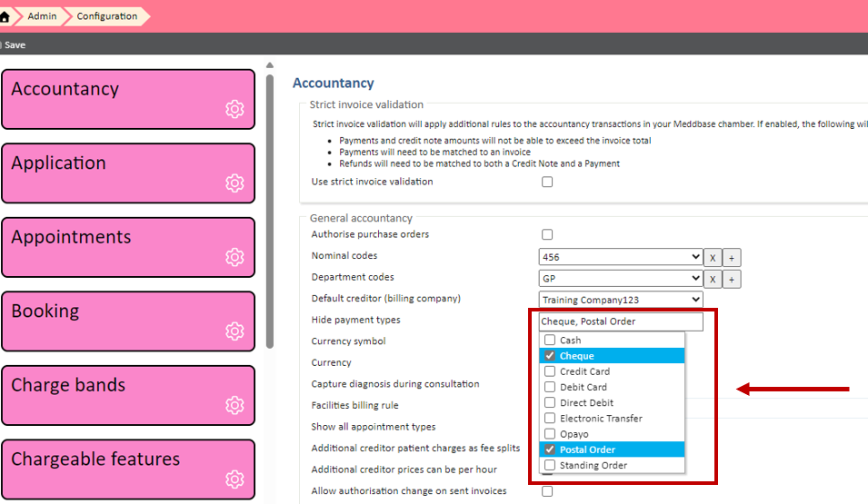
Task: Add a department code with plus button
Action: pyautogui.click(x=732, y=279)
